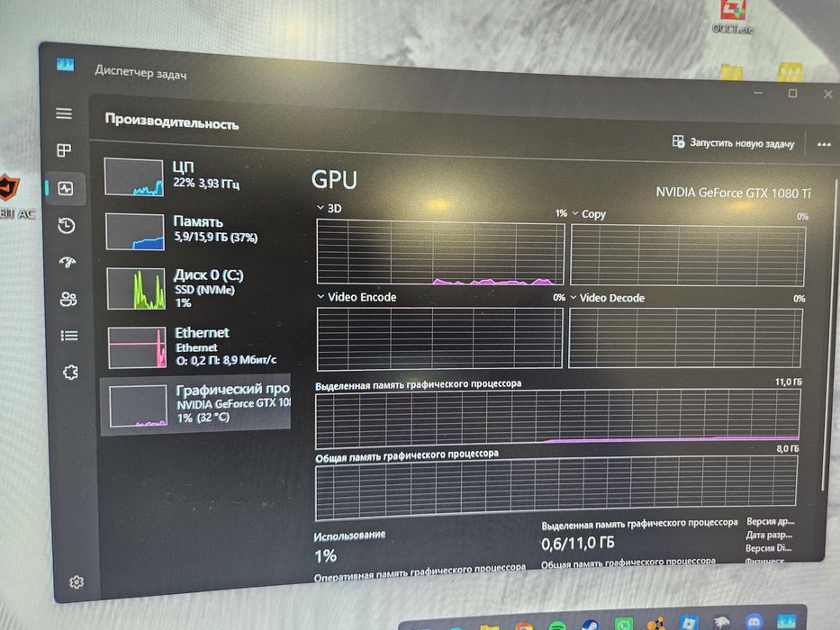Click the "8,0 ГБ" graph scale label

(x=788, y=448)
